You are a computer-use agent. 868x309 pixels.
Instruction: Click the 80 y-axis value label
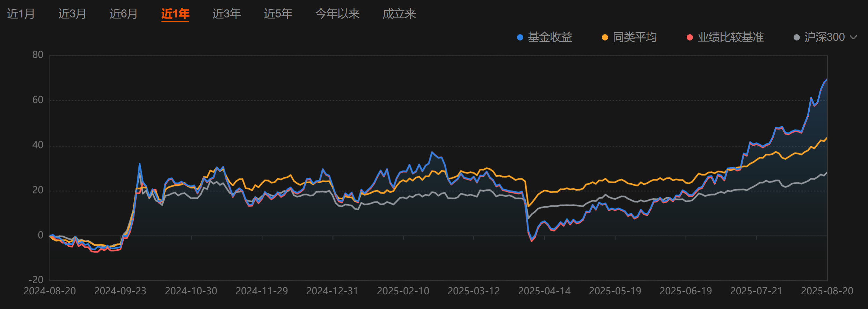click(x=38, y=55)
